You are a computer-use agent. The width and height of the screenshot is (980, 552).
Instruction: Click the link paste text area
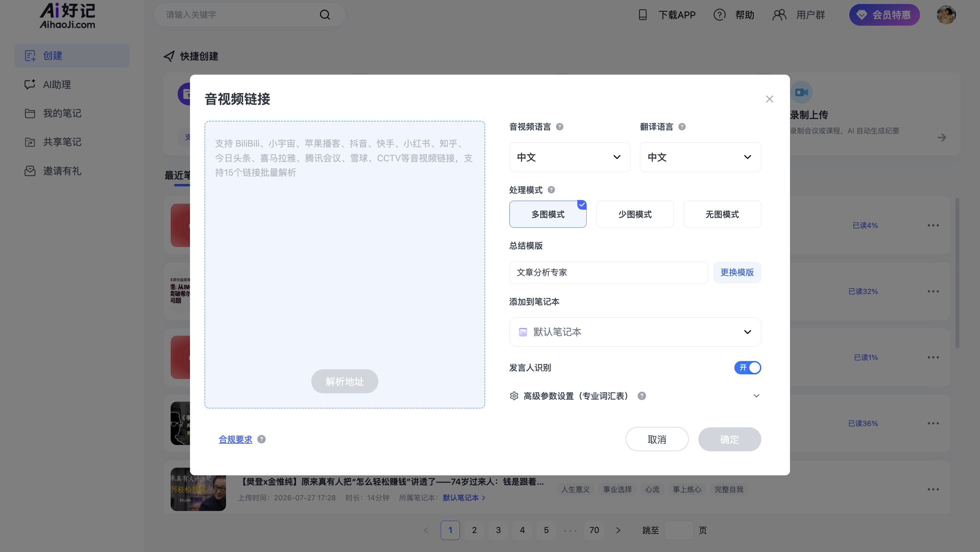pyautogui.click(x=345, y=243)
